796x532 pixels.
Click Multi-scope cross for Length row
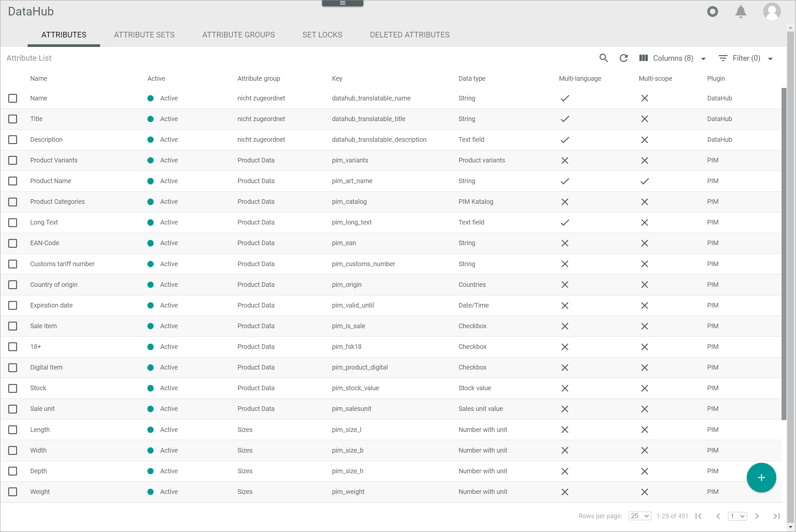click(x=644, y=430)
